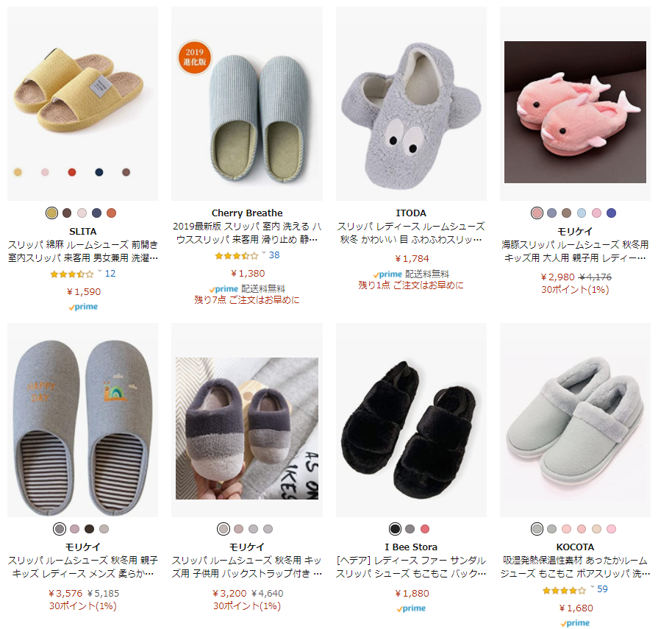
Task: Open the KOCOTA 吸湿発熱保温性素材 product title link
Action: [575, 566]
